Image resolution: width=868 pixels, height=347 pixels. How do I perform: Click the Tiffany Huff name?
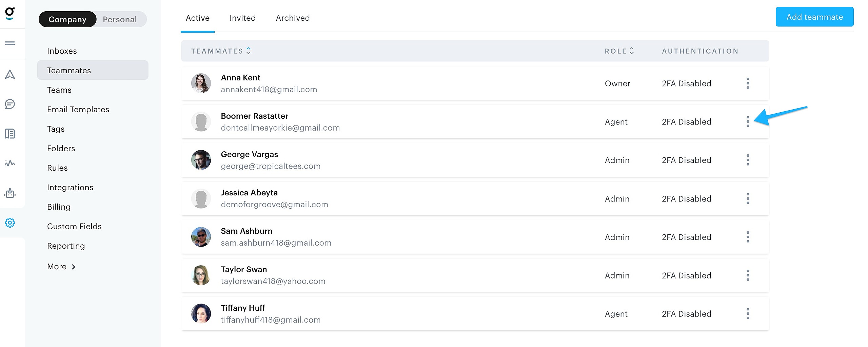(x=243, y=308)
